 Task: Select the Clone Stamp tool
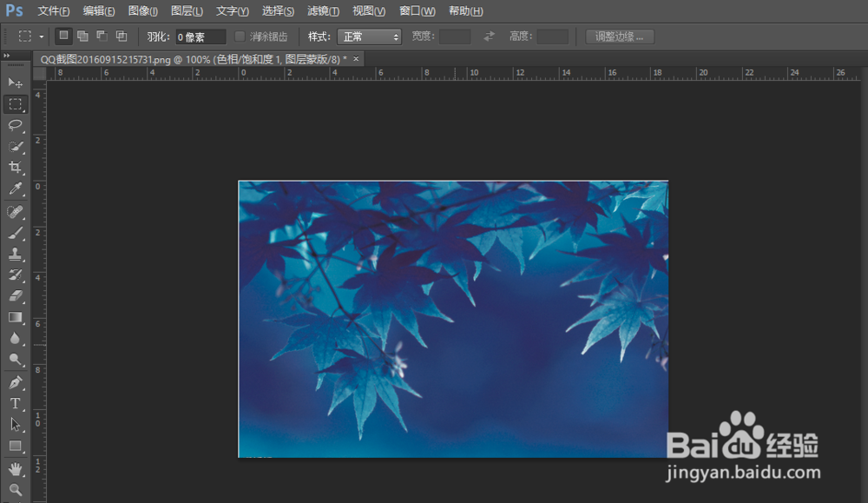(15, 254)
